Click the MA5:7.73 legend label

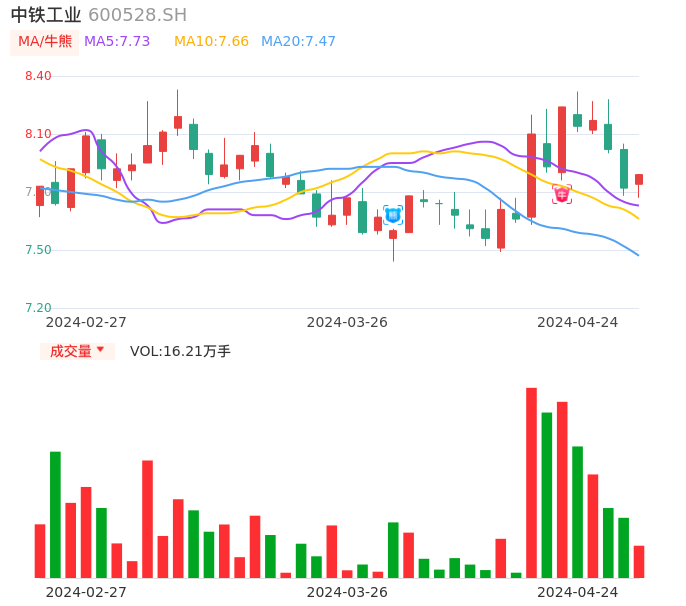pos(117,42)
